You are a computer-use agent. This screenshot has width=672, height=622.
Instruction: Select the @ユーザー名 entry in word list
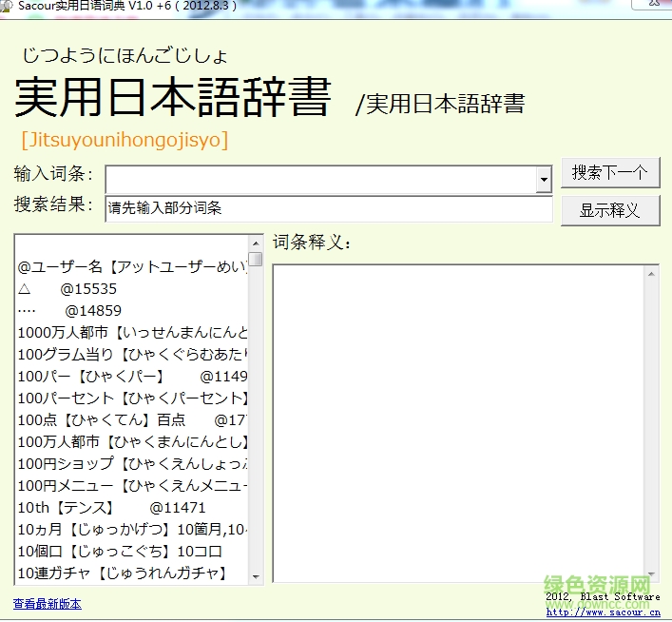(132, 267)
